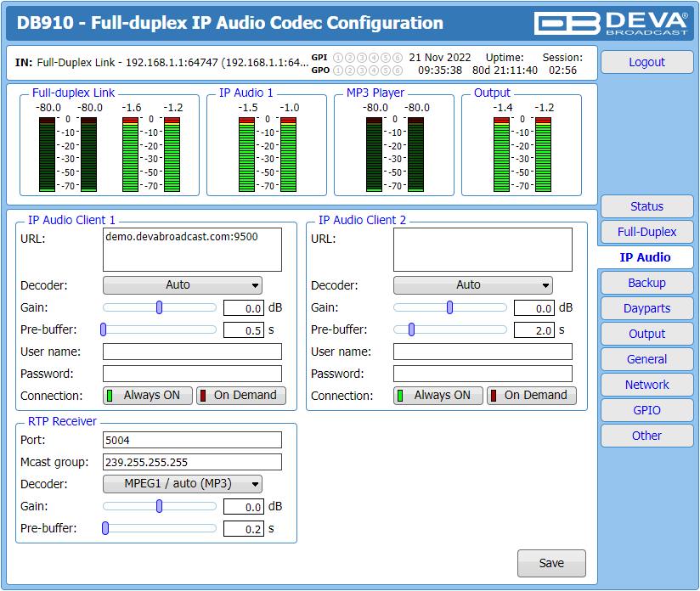The image size is (700, 591).
Task: Click the RTP Receiver Pre-buffer slider handle
Action: coord(105,528)
